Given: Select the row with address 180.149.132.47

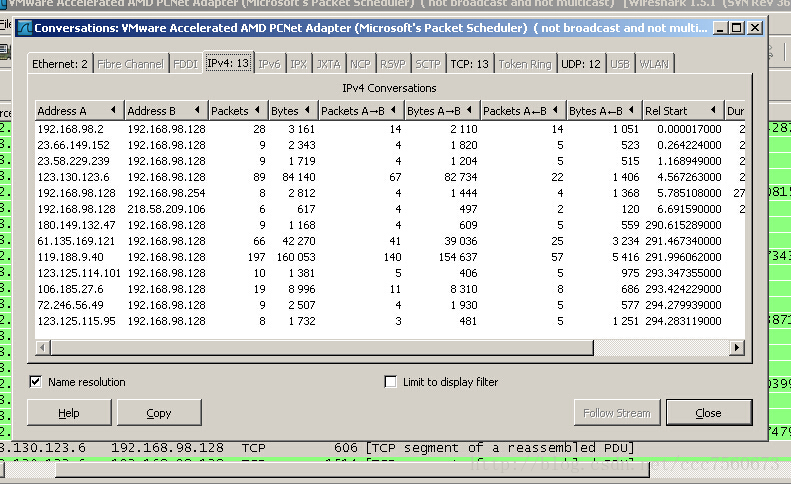Looking at the screenshot, I should pyautogui.click(x=390, y=225).
